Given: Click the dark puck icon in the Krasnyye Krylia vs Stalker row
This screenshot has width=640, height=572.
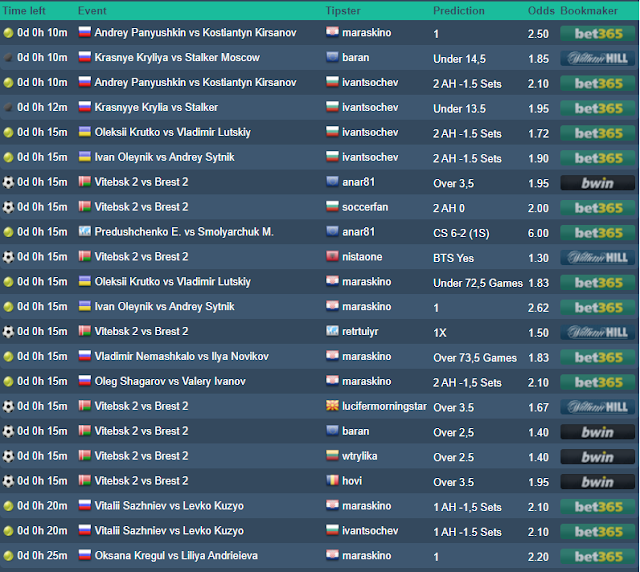Looking at the screenshot, I should 8,107.
